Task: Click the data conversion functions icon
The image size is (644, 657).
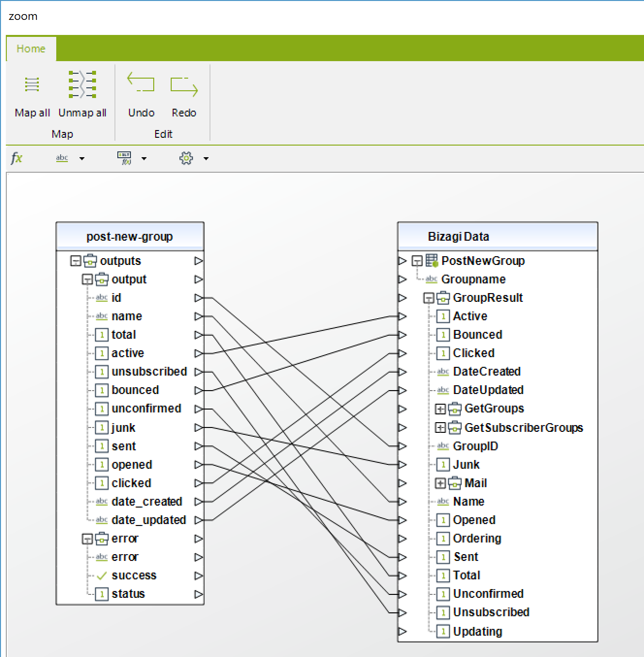Action: 124,158
